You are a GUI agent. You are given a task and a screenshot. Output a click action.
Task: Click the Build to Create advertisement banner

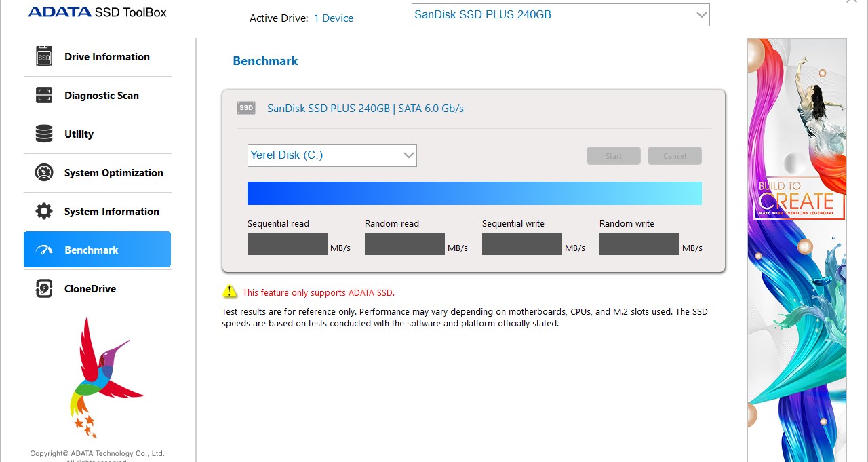[x=797, y=250]
